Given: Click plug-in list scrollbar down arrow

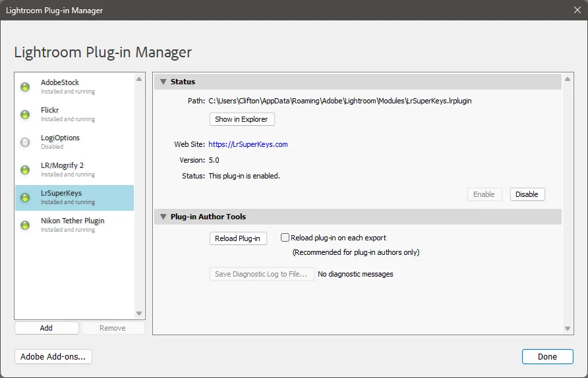Looking at the screenshot, I should coord(139,313).
